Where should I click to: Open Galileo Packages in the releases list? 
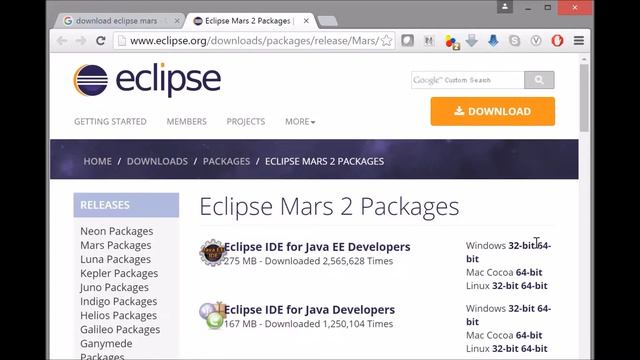pos(120,329)
